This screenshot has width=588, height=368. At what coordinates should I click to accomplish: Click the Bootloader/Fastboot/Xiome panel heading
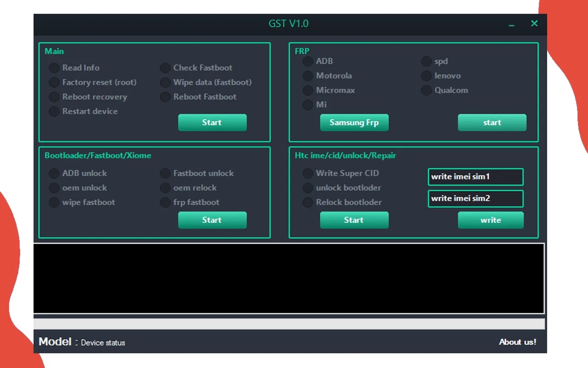[x=98, y=155]
